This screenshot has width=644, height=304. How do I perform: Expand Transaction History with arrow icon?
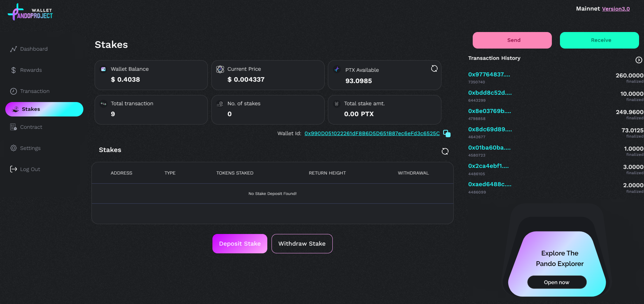tap(639, 60)
